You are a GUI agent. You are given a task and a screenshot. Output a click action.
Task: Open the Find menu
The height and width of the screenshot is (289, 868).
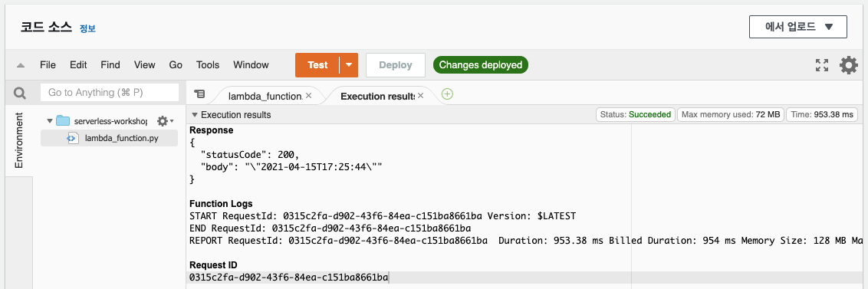pos(110,65)
